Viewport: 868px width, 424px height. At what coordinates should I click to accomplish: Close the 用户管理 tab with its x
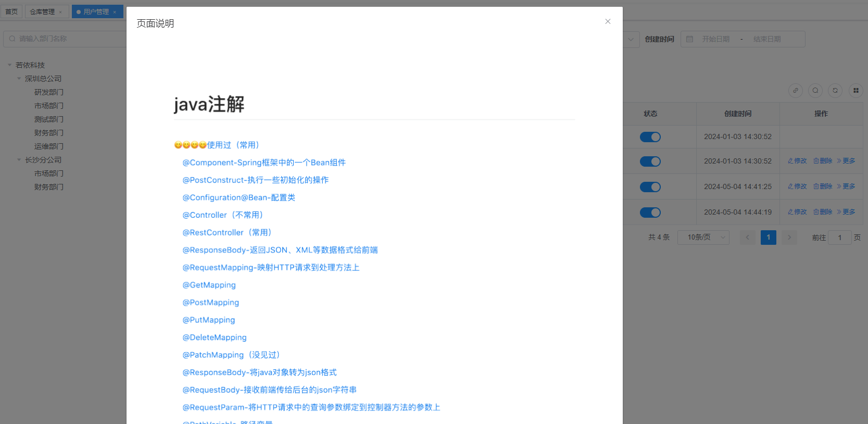click(115, 12)
